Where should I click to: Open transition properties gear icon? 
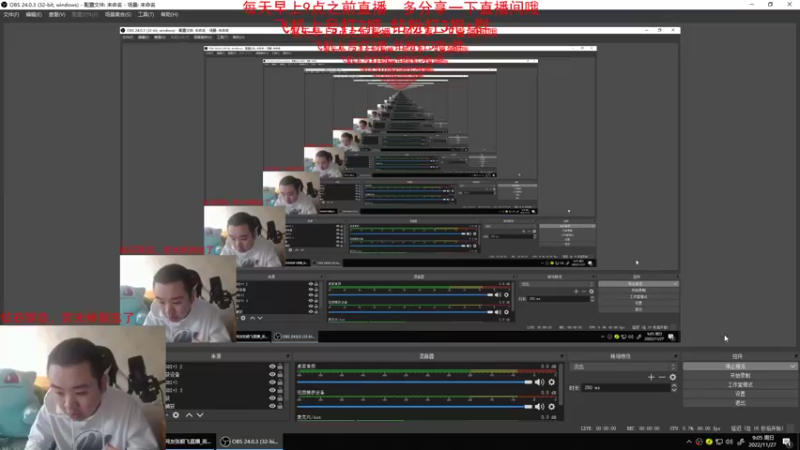click(x=672, y=377)
